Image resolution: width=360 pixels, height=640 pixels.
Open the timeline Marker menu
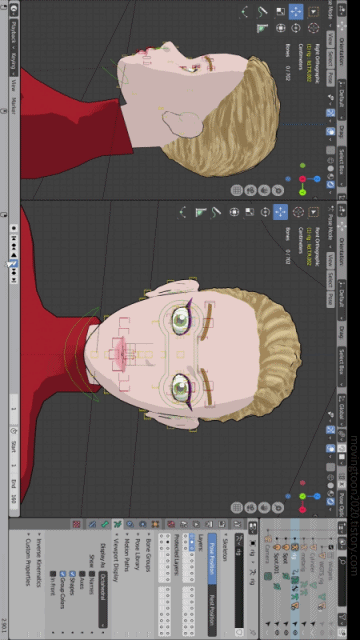coord(13,105)
